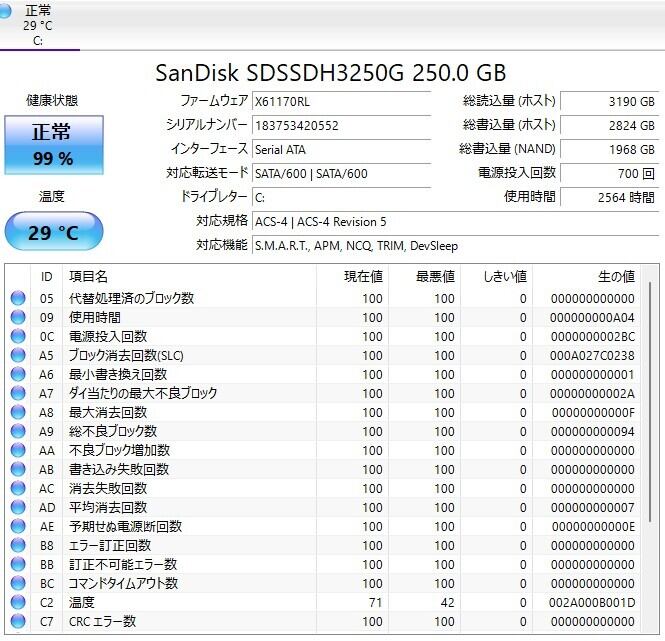Click the 正常 99 % health status button
This screenshot has height=641, width=665.
[52, 145]
